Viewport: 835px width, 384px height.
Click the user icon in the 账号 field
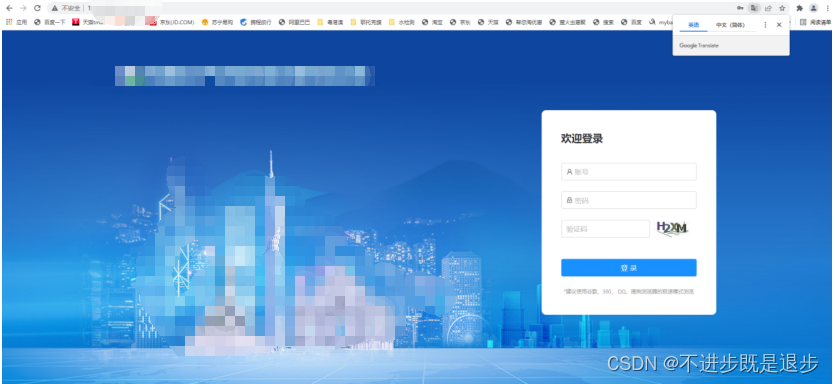[x=569, y=172]
